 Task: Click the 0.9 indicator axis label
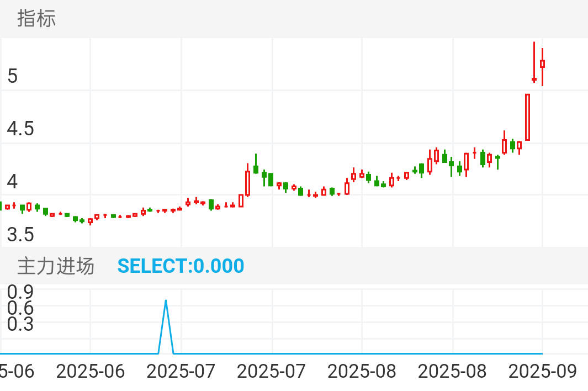pyautogui.click(x=20, y=292)
